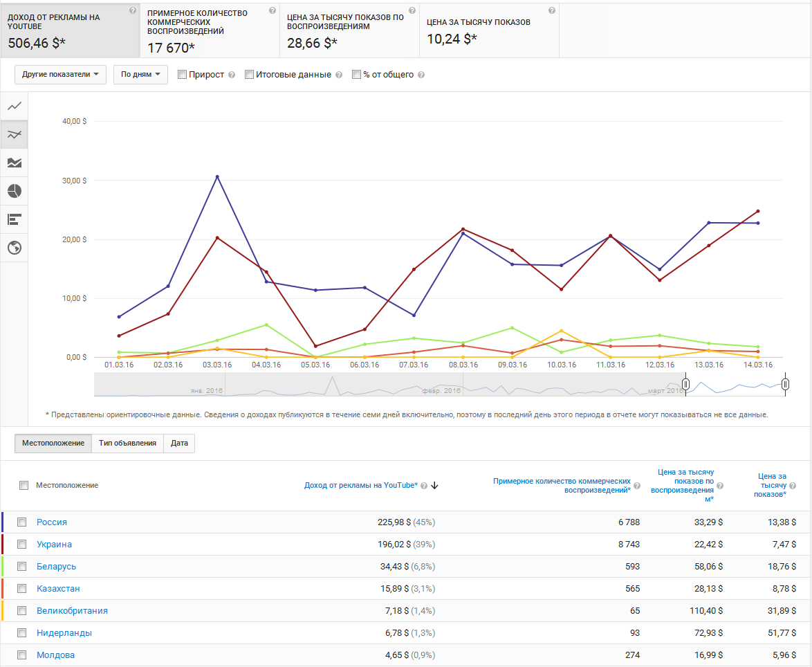This screenshot has height=667, width=812.
Task: Click sort arrow beside YouTube revenue column
Action: (434, 485)
